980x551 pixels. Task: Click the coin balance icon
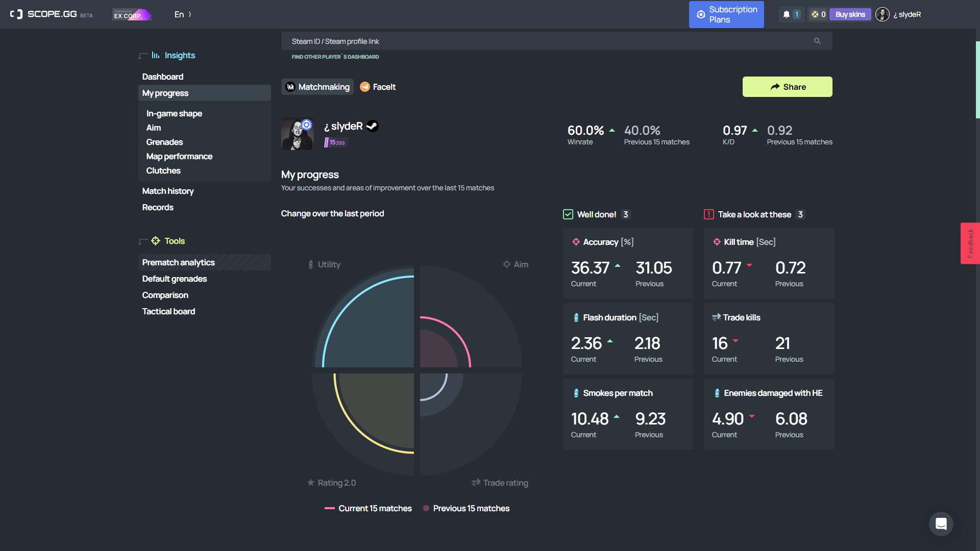tap(815, 14)
